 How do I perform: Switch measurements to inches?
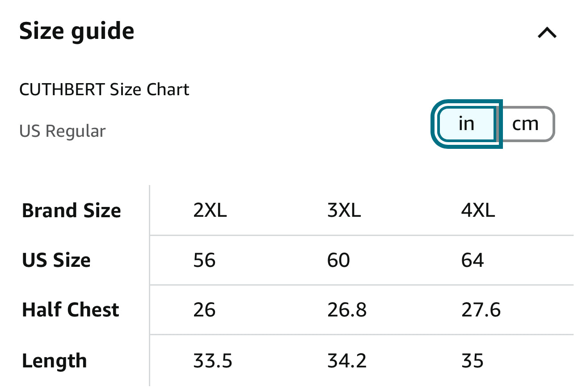[466, 124]
